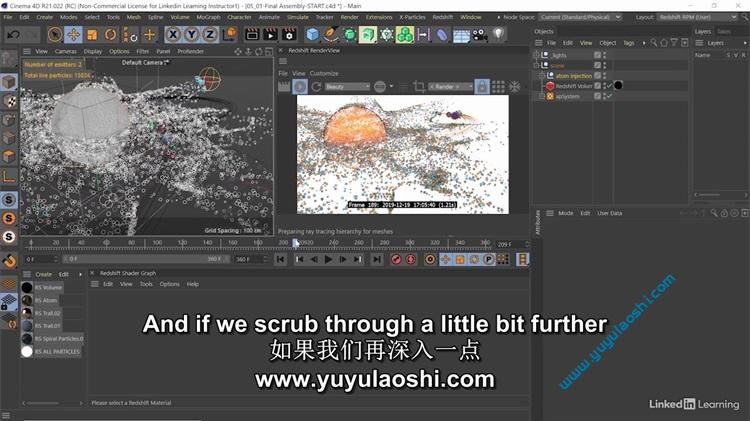Viewport: 750px width, 421px height.
Task: Open the X-Particles menu
Action: coord(412,17)
